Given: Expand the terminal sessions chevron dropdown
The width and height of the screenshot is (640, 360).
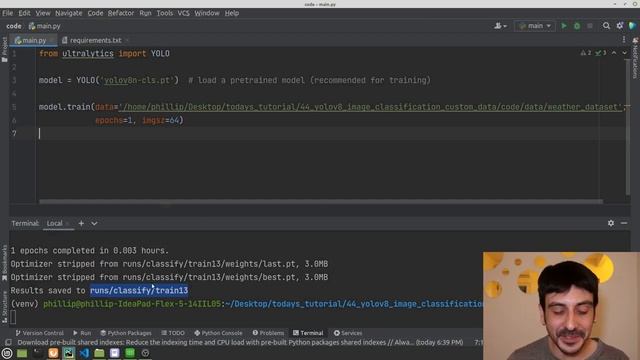Looking at the screenshot, I should pyautogui.click(x=94, y=223).
